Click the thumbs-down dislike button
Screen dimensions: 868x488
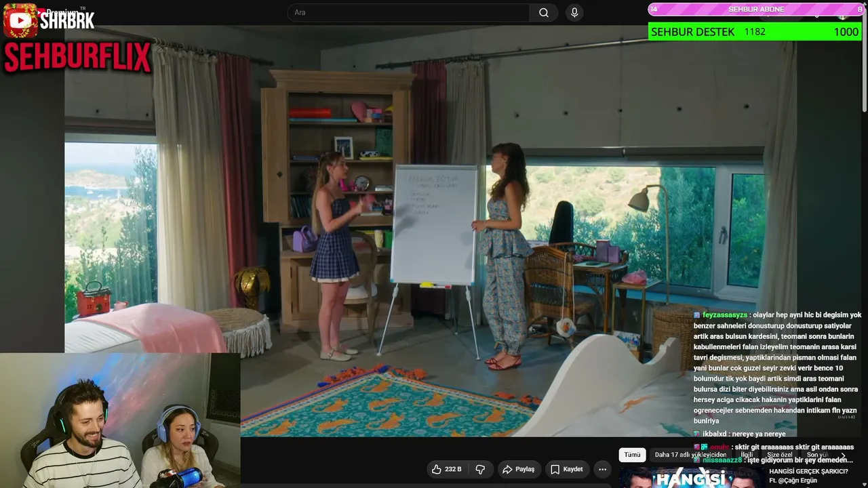click(480, 469)
